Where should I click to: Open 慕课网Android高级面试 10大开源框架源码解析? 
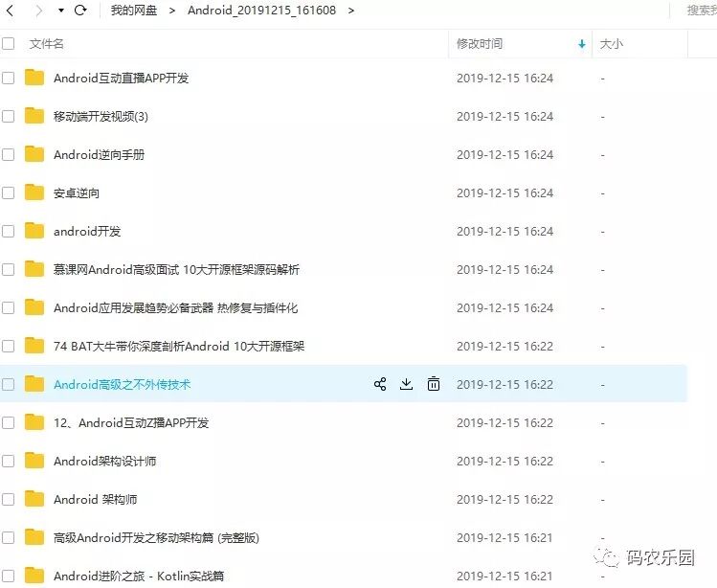176,269
